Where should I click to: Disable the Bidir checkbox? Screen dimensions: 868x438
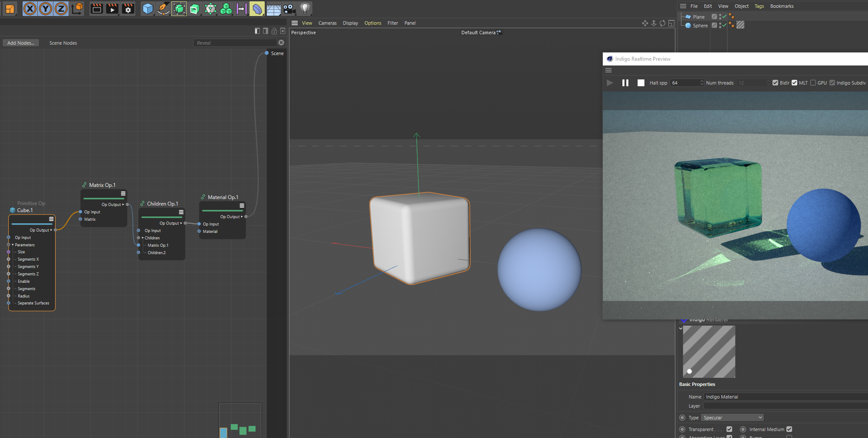click(x=775, y=83)
